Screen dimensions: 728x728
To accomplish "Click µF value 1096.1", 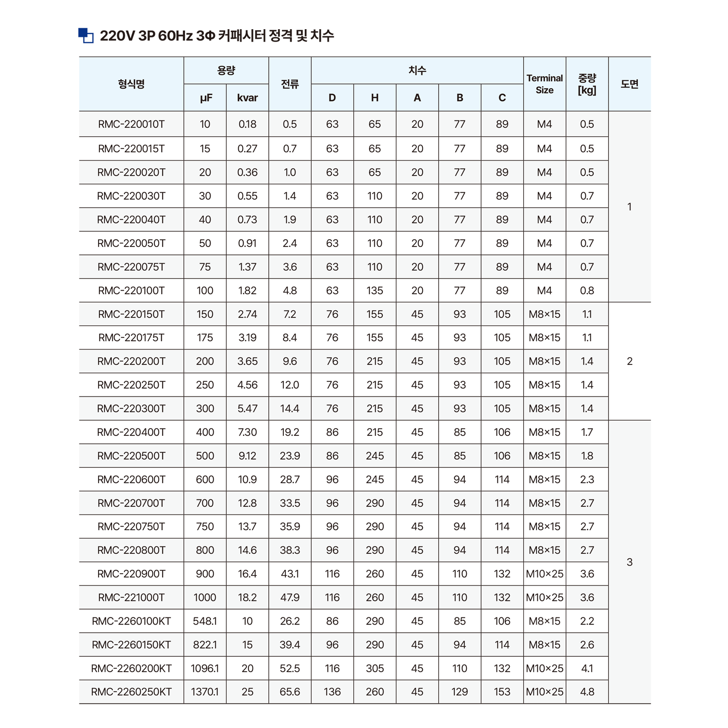I will tap(205, 668).
